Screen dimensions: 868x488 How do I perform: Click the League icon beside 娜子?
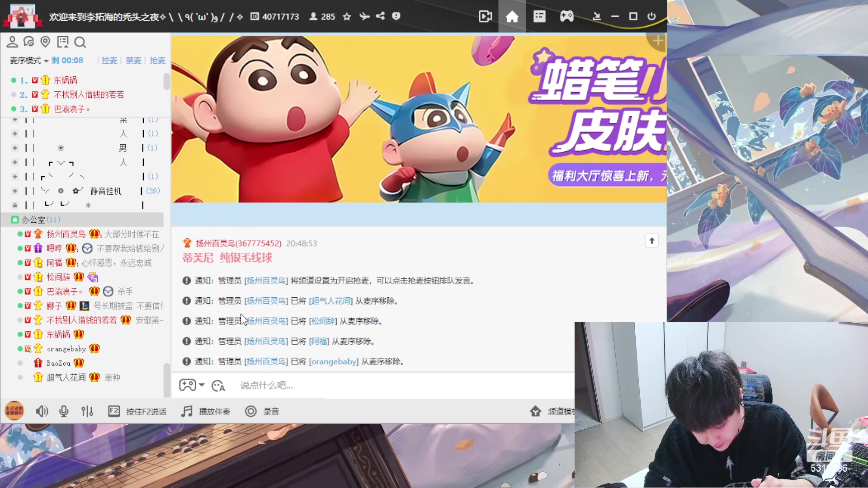point(84,306)
